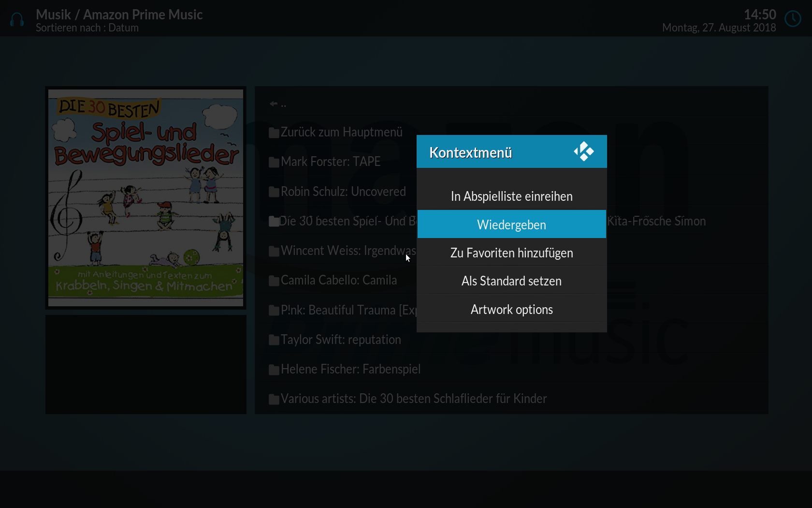Open Die 30 besten Schlaflieder für Kinder
Screen dimensions: 812x508
(414, 399)
